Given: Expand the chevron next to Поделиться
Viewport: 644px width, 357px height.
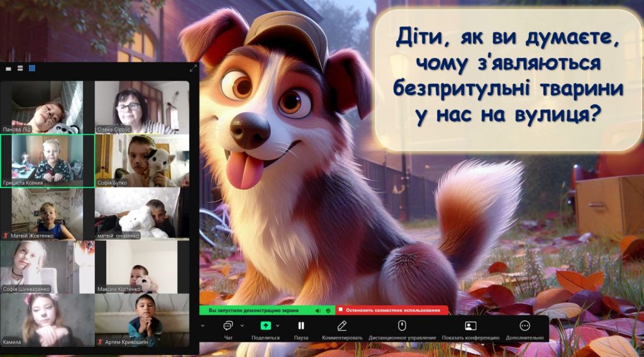Looking at the screenshot, I should coord(278,326).
